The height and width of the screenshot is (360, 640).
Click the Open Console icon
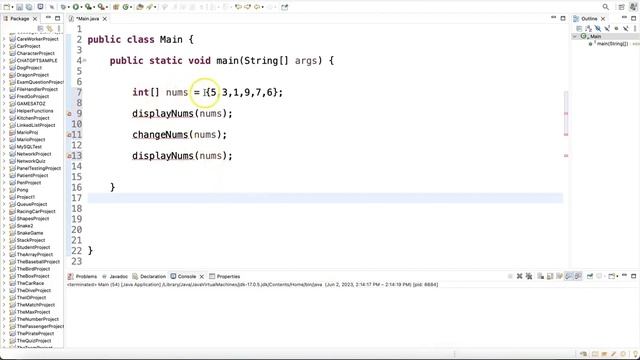pyautogui.click(x=612, y=276)
